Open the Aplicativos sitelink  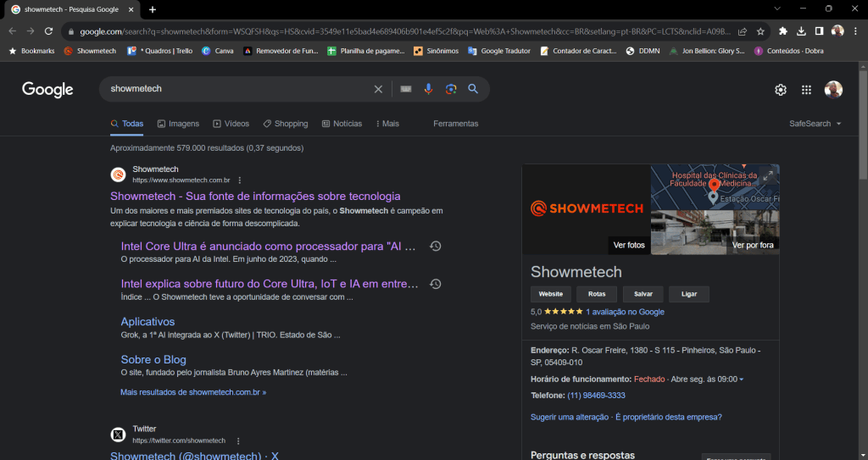pyautogui.click(x=147, y=322)
